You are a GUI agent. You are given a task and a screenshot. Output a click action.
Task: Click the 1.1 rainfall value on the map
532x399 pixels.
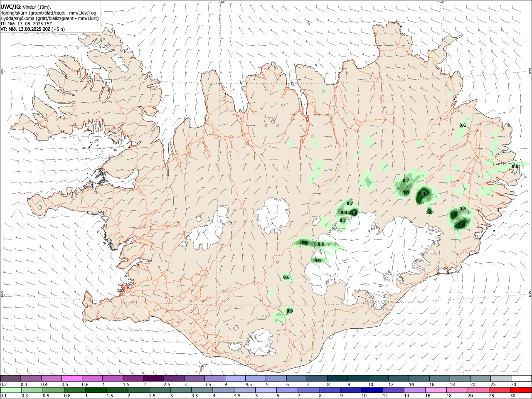[406, 192]
